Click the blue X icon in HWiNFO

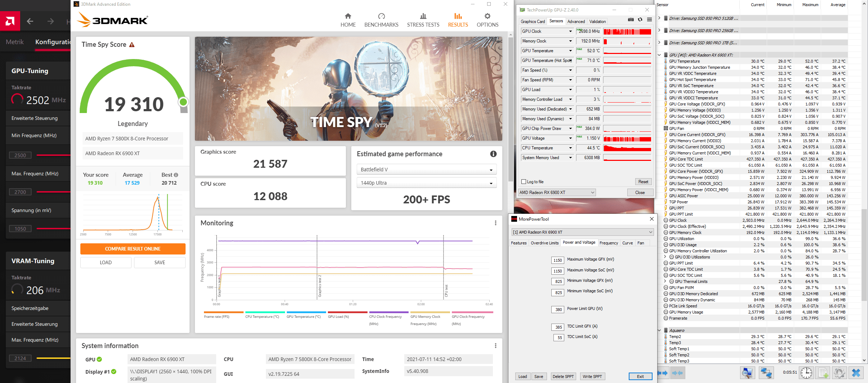point(856,373)
